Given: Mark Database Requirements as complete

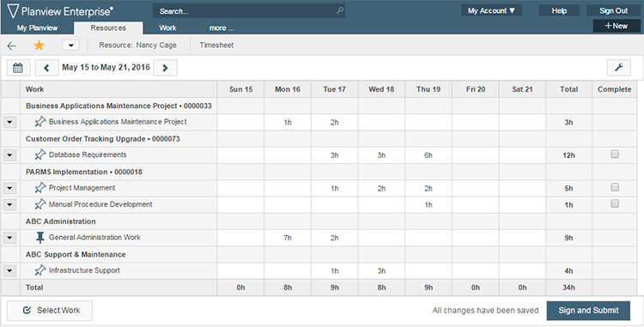Looking at the screenshot, I should pyautogui.click(x=615, y=154).
